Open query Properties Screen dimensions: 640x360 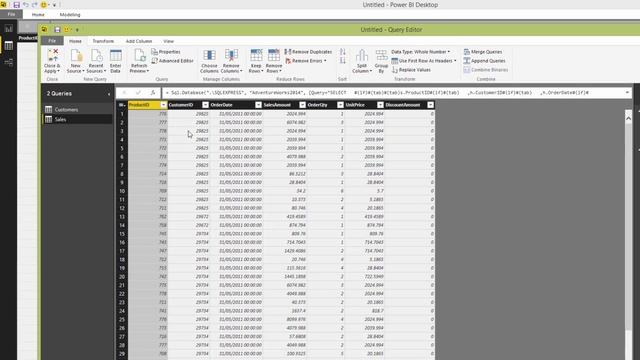tap(166, 52)
